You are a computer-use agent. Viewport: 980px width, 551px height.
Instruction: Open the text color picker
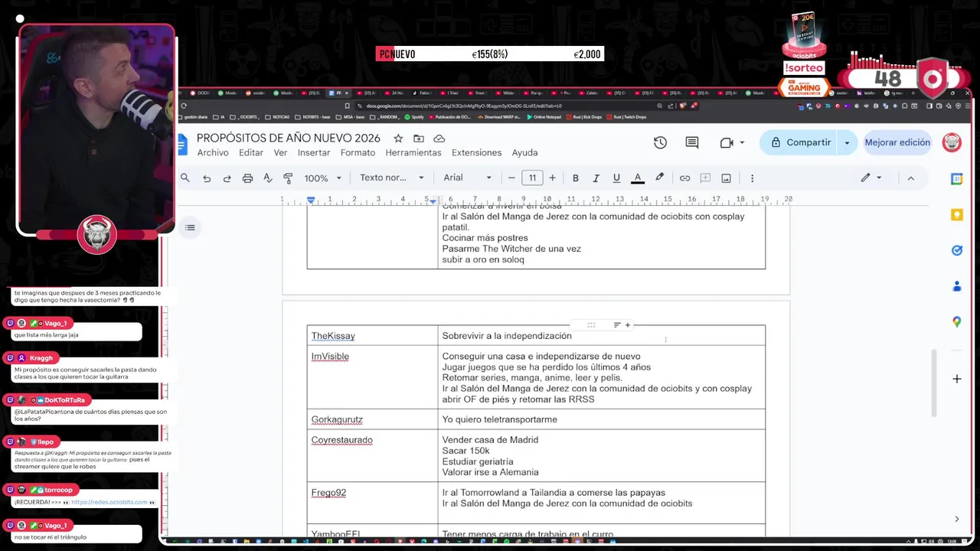(x=637, y=178)
